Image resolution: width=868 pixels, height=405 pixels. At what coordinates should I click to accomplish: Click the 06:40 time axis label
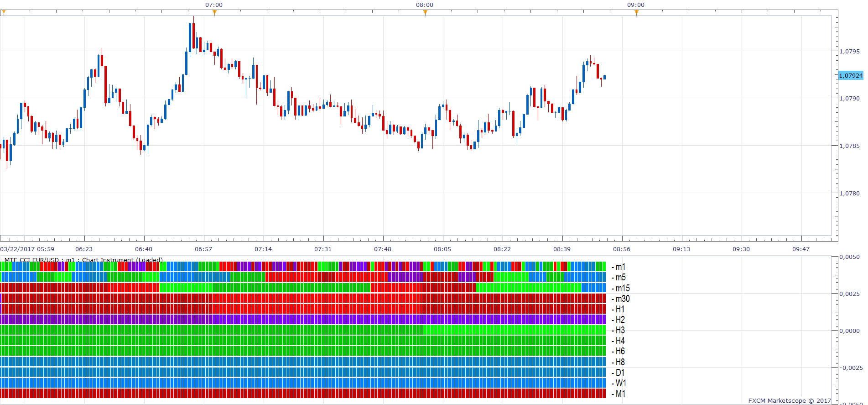[x=144, y=249]
